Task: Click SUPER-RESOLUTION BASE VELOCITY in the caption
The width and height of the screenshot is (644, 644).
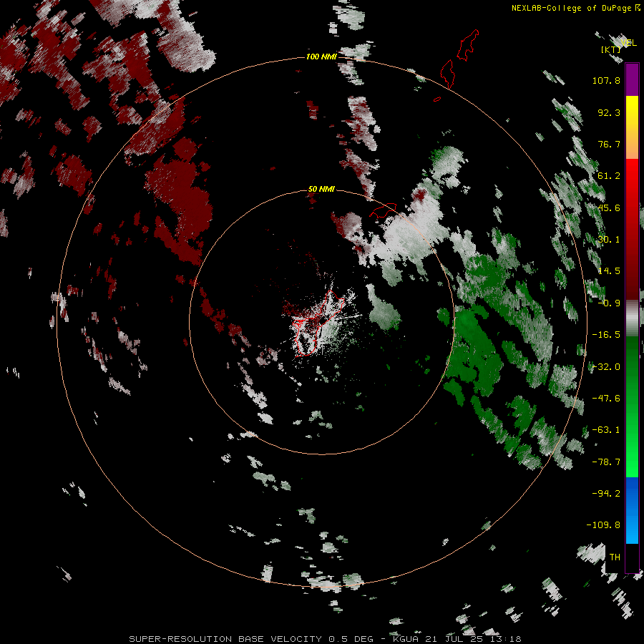Action: pos(225,639)
